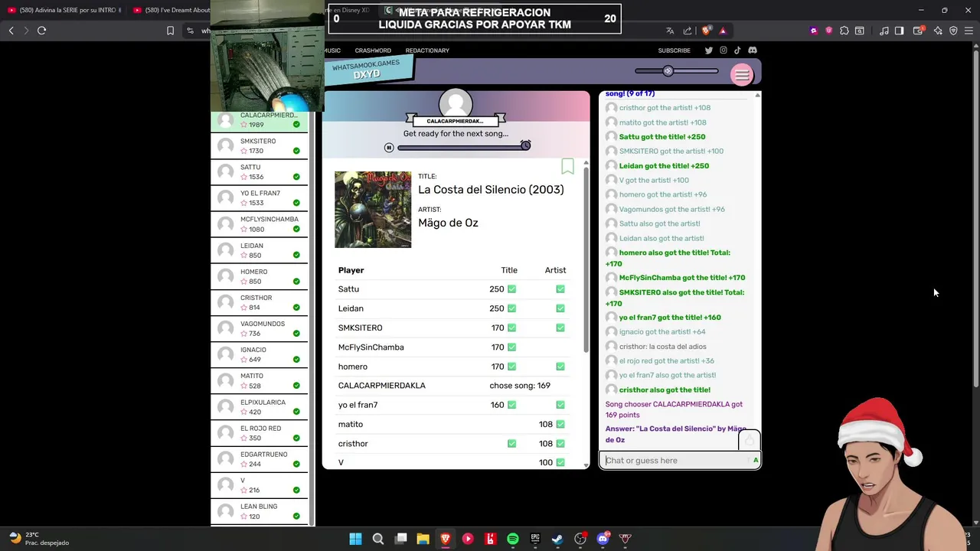Viewport: 980px width, 551px height.
Task: Click cristhor's title checkmark in results
Action: (511, 444)
